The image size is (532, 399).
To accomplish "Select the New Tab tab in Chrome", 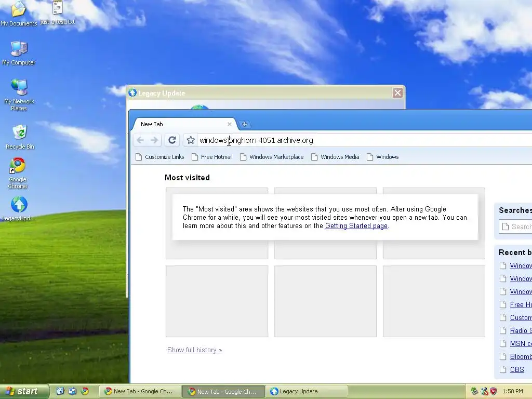I will point(183,124).
